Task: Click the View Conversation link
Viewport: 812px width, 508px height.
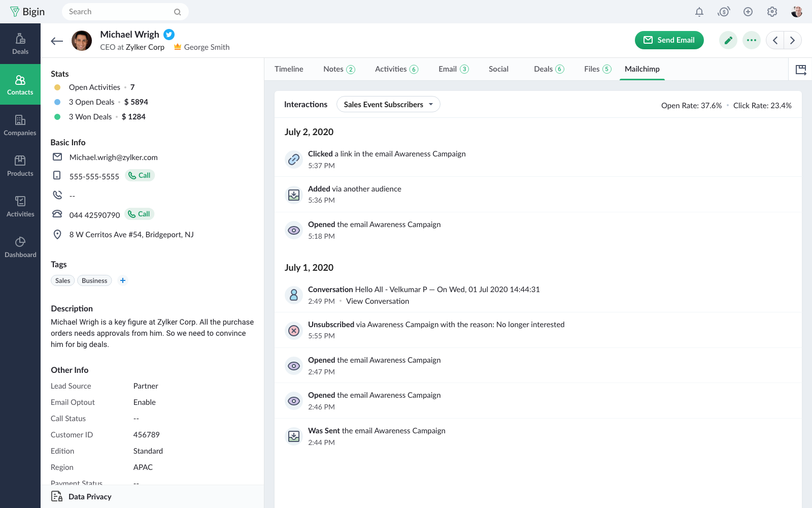Action: 377,301
